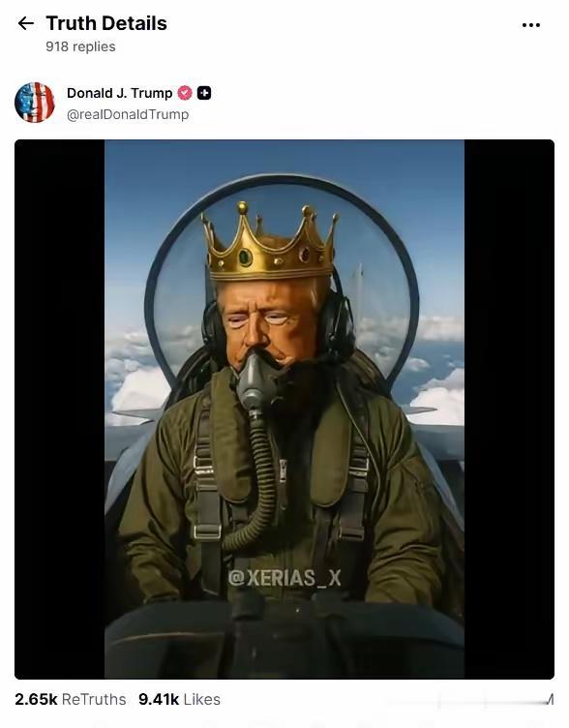Viewport: 569px width, 728px height.
Task: Show the 9.41k Likes list
Action: [x=179, y=699]
